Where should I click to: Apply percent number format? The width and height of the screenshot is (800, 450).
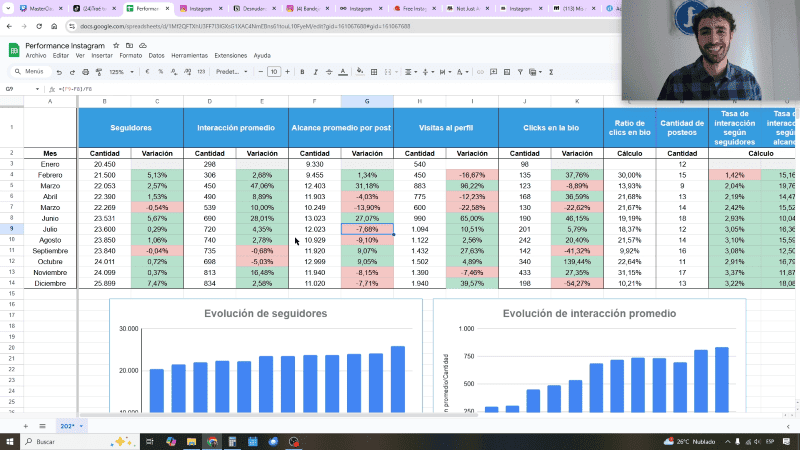[161, 72]
